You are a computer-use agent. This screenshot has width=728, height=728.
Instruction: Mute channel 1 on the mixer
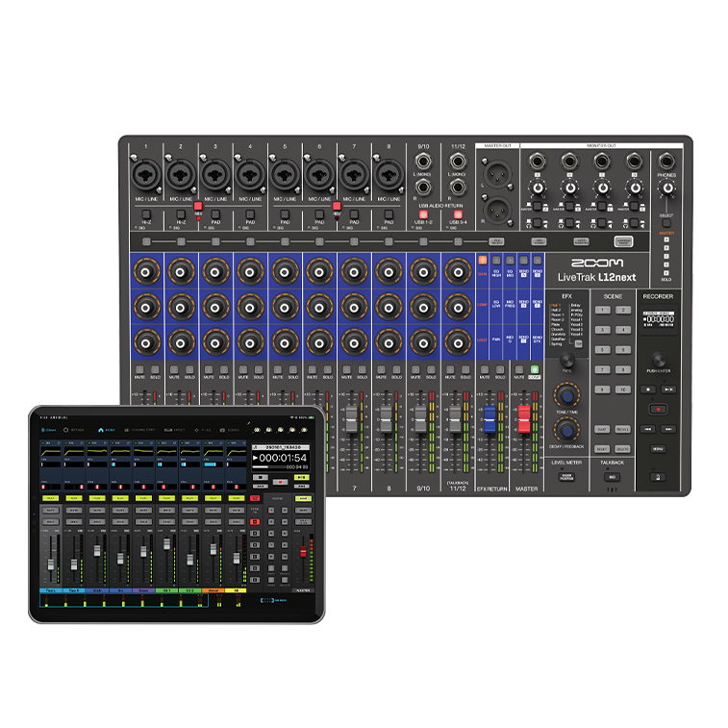click(139, 369)
